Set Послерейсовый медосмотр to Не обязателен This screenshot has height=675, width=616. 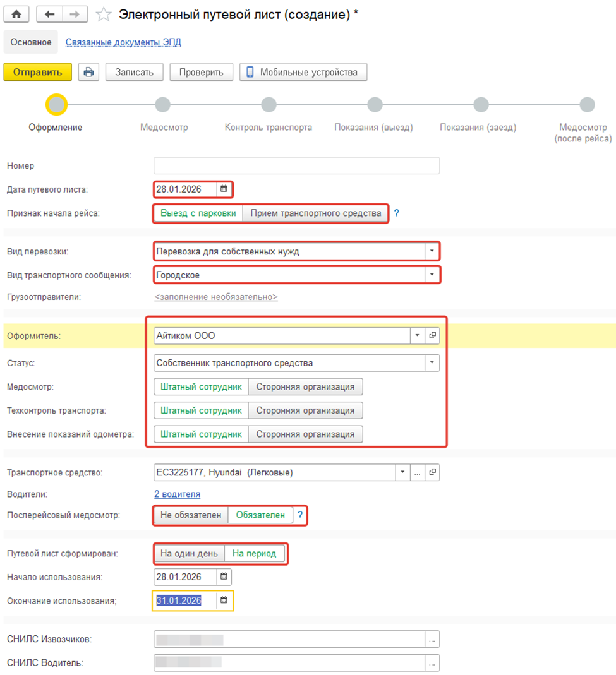[190, 515]
